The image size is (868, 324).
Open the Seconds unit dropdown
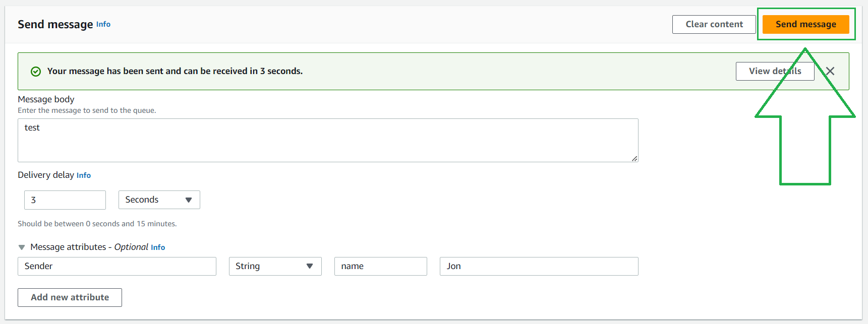click(159, 200)
